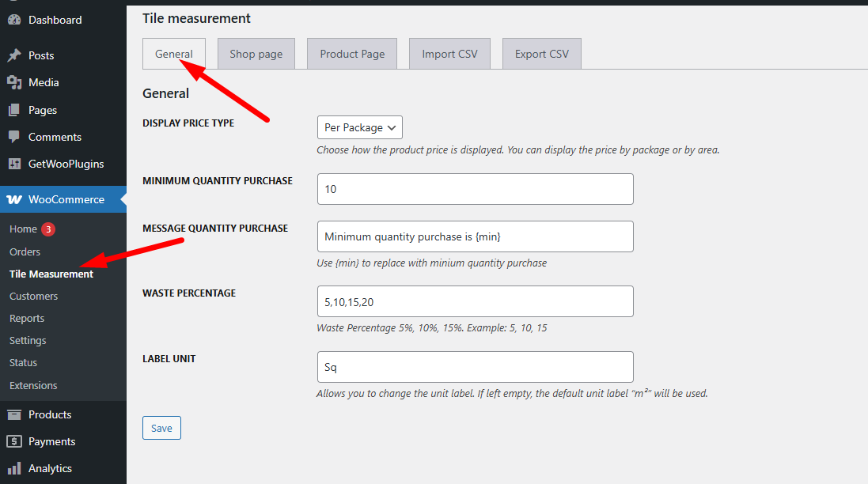Image resolution: width=868 pixels, height=484 pixels.
Task: Open the Display Price Type dropdown
Action: [360, 127]
